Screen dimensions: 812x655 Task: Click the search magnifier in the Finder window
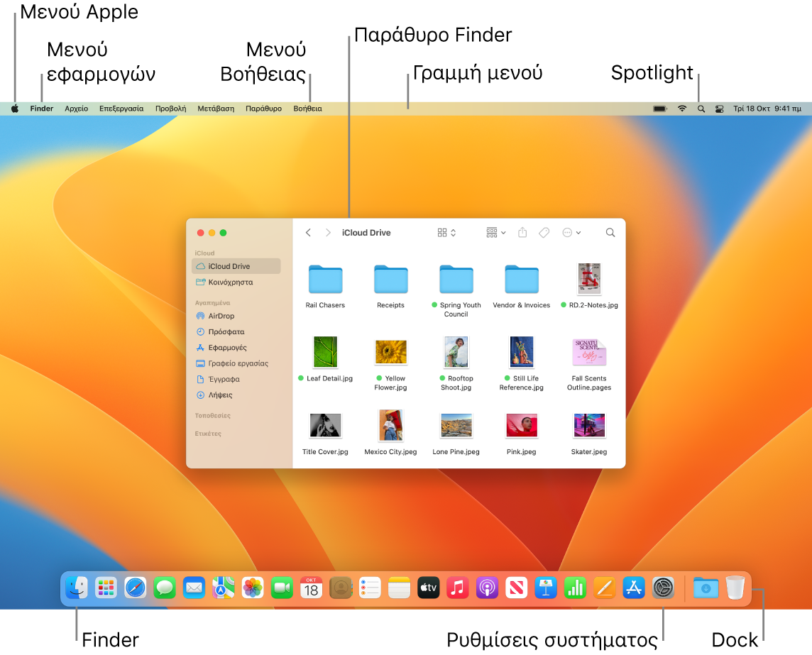[x=610, y=232]
